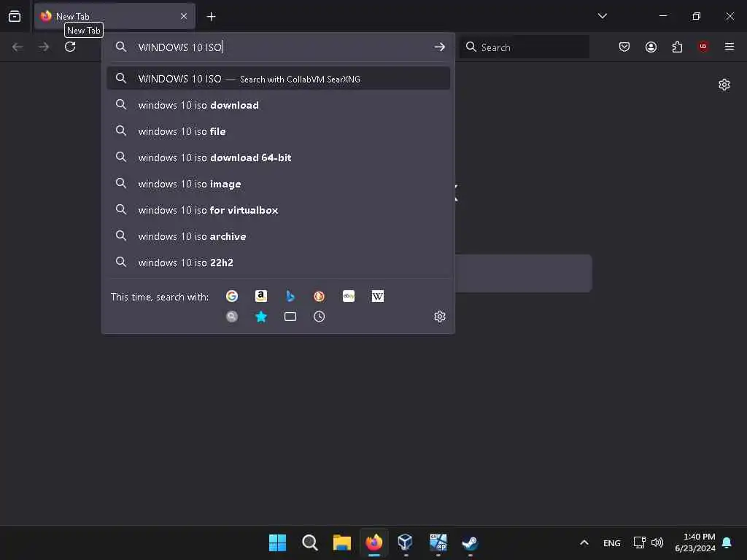
Task: Choose suggestion windows 10 iso image
Action: [278, 183]
